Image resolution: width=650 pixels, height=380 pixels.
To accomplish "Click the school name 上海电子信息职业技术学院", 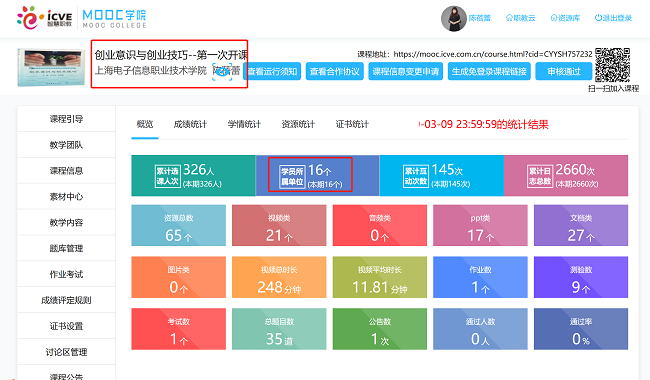I will point(151,71).
